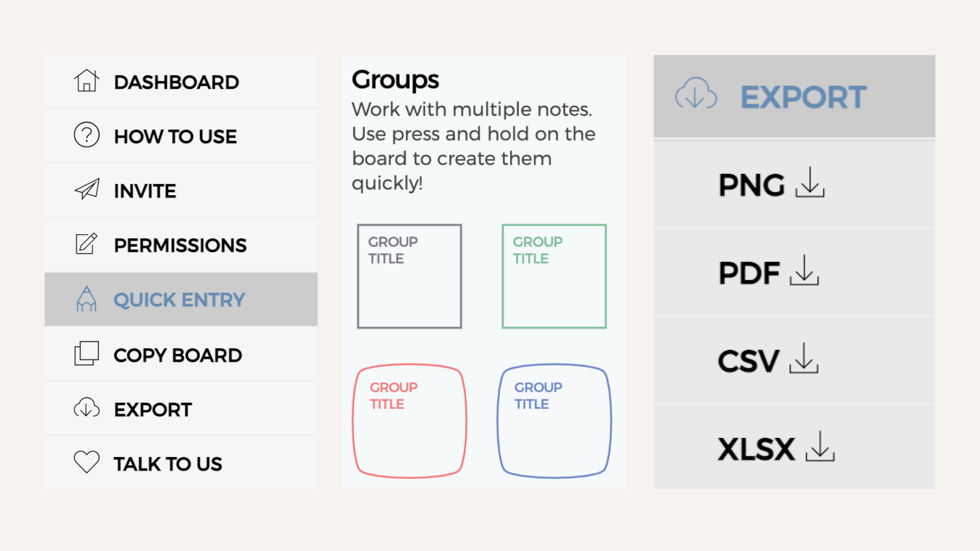Click the Talk To Us heart icon

(x=86, y=463)
